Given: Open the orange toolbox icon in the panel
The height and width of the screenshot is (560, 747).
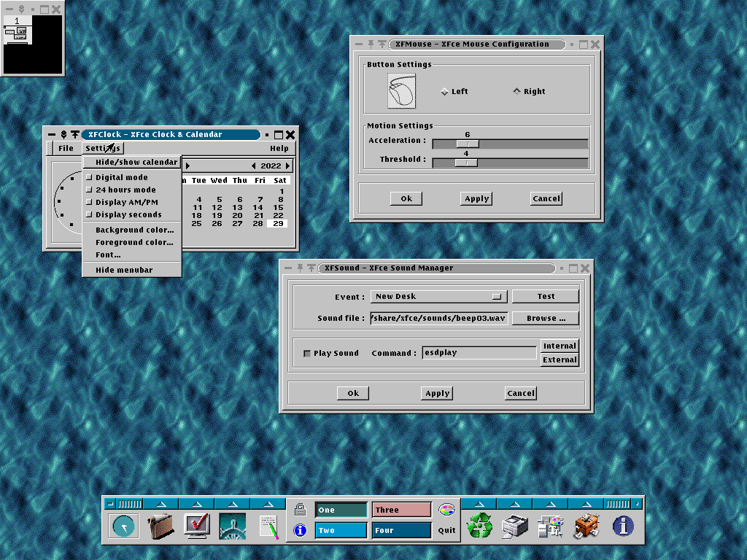Looking at the screenshot, I should click(587, 526).
